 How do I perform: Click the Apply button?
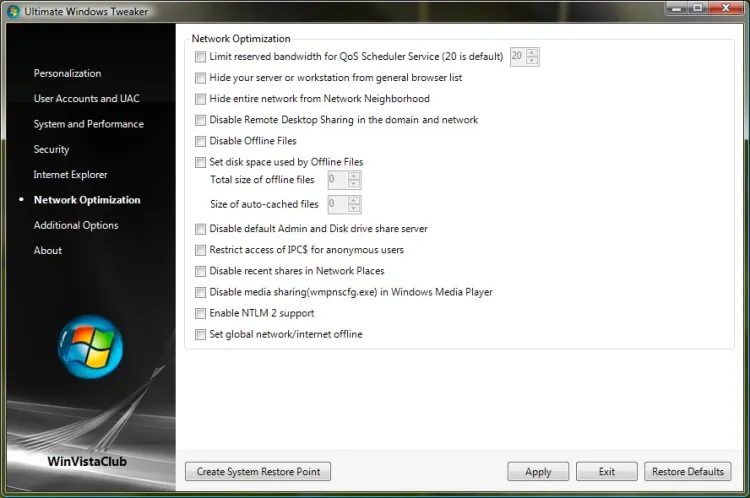(538, 472)
